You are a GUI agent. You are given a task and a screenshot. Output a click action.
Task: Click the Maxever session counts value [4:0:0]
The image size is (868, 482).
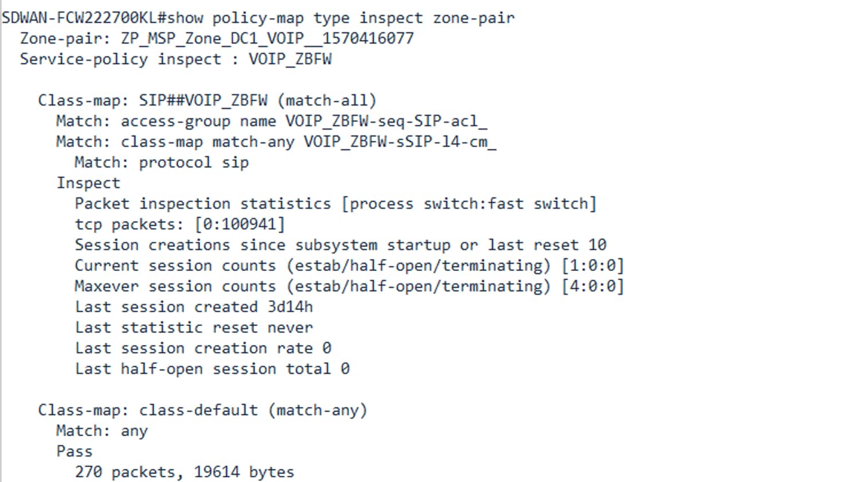pos(592,286)
